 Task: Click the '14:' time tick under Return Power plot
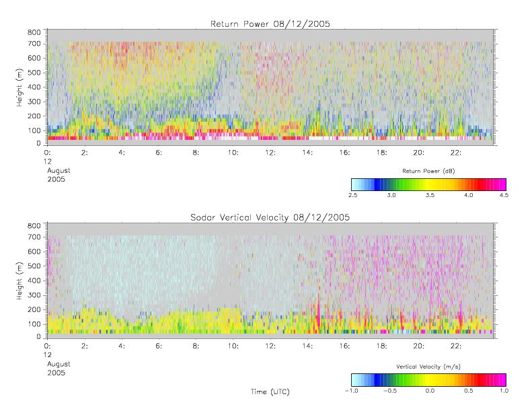[x=307, y=153]
